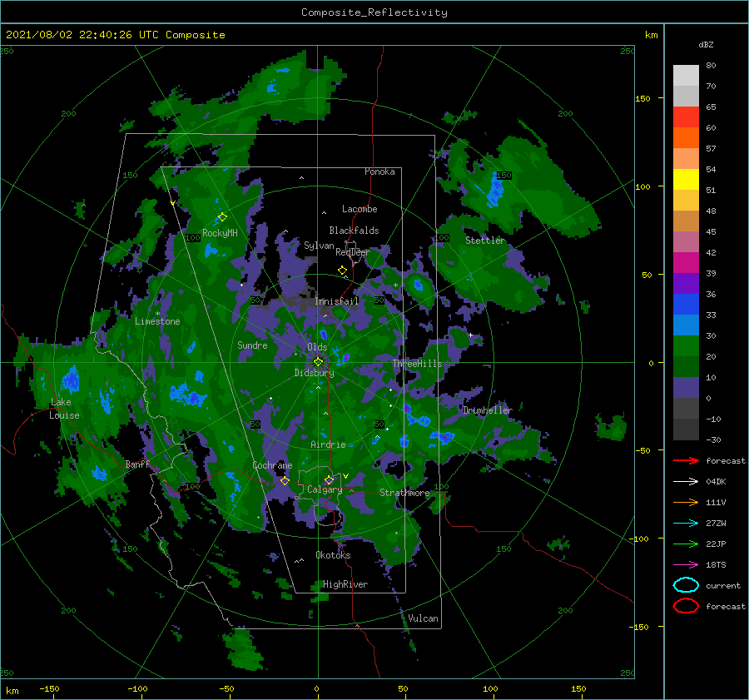Pick the magenta 39–42 dBZ swatch
This screenshot has height=700, width=749.
[x=686, y=263]
